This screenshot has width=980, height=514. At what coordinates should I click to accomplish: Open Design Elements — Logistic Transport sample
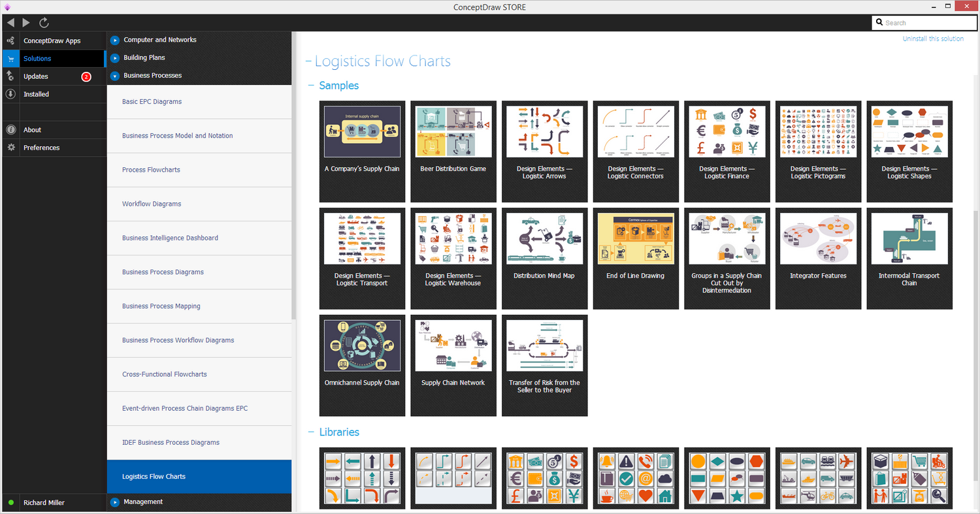(x=362, y=259)
